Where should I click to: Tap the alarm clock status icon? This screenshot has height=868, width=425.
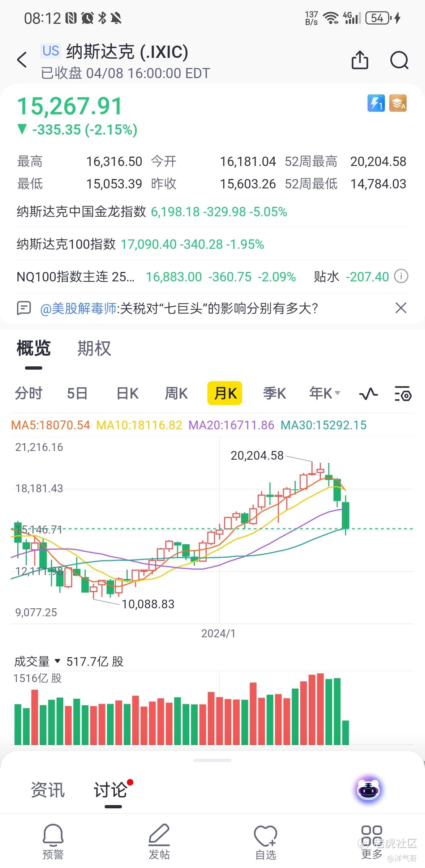coord(87,18)
